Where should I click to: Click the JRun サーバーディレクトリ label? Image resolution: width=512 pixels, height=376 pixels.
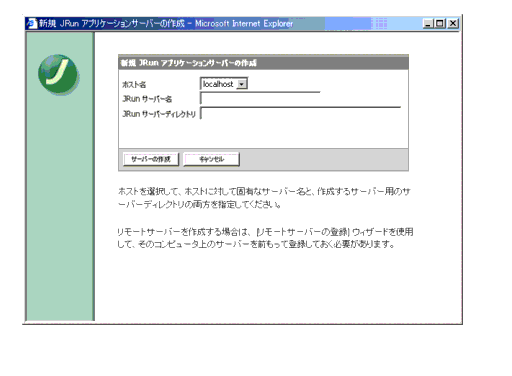(159, 114)
